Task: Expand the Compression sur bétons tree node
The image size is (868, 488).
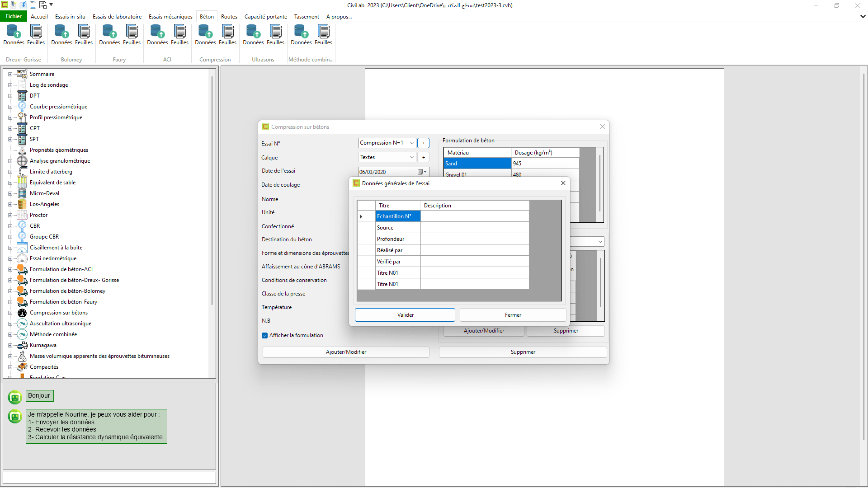Action: [10, 313]
